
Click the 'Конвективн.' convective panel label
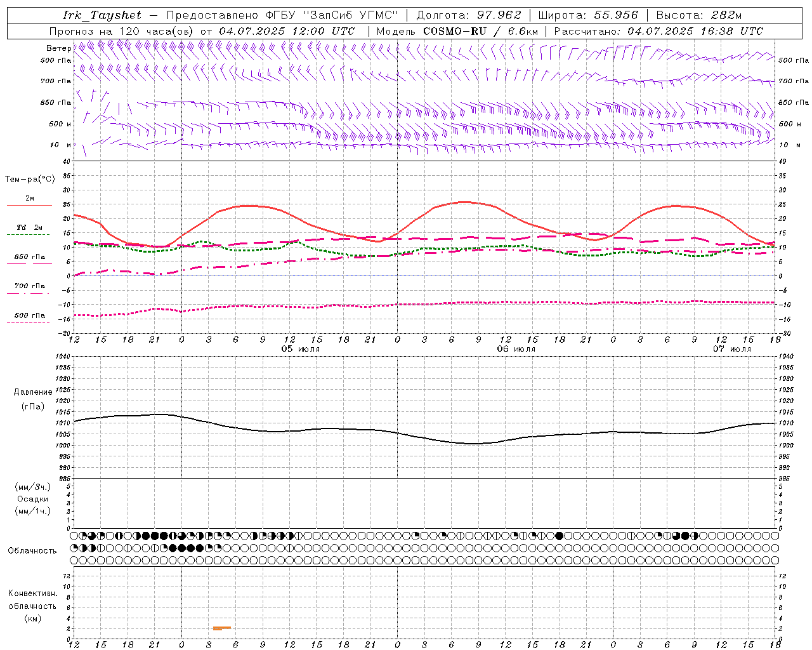click(x=32, y=594)
